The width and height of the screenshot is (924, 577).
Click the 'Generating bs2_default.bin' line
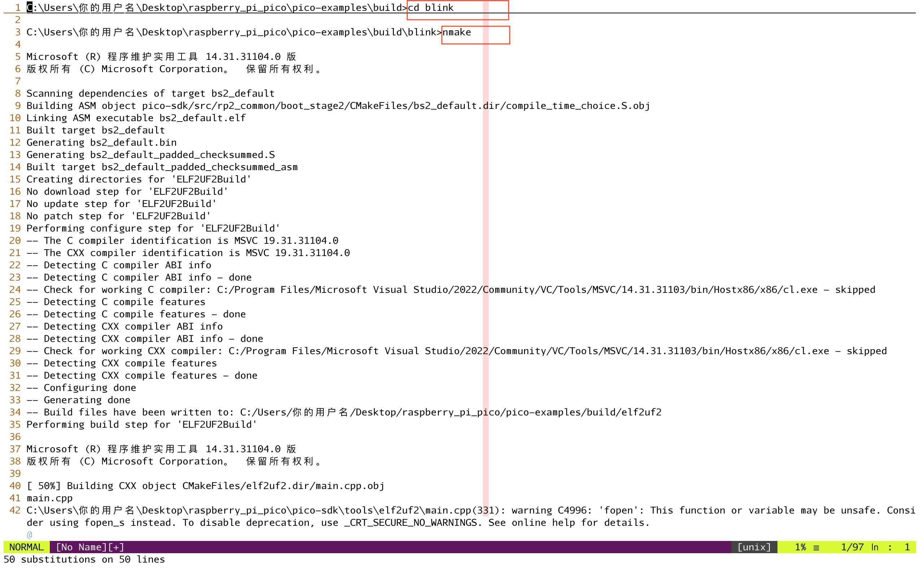click(x=101, y=142)
